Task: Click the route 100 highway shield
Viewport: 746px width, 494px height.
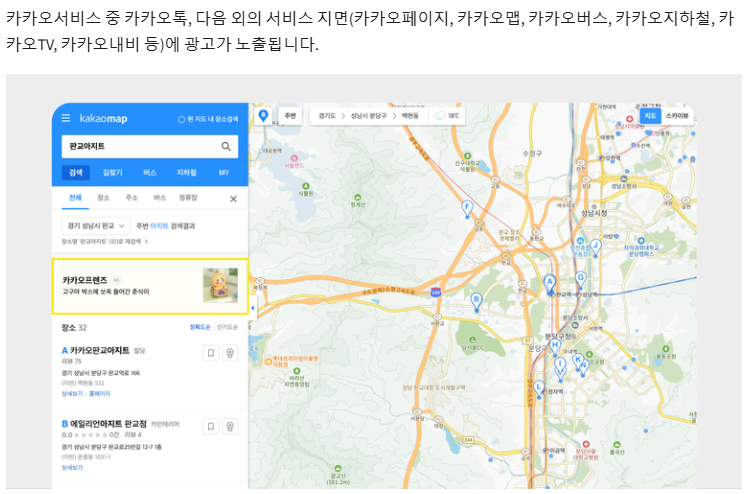Action: click(435, 292)
